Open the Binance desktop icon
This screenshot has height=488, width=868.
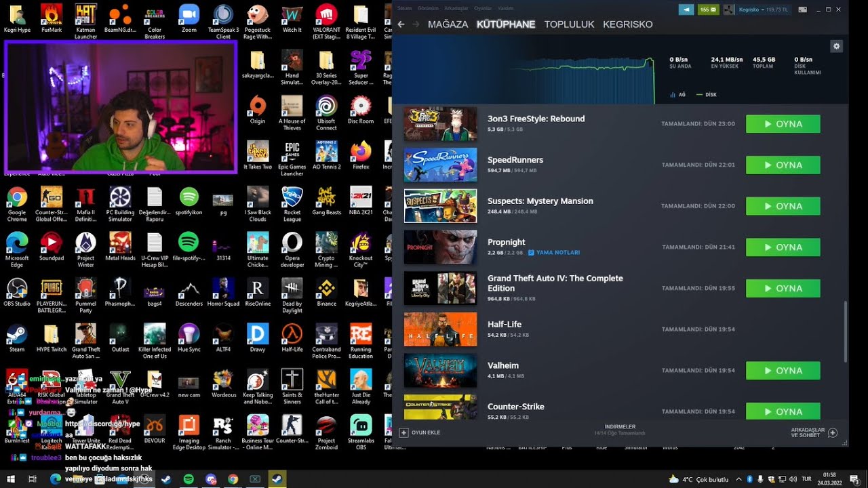[326, 292]
